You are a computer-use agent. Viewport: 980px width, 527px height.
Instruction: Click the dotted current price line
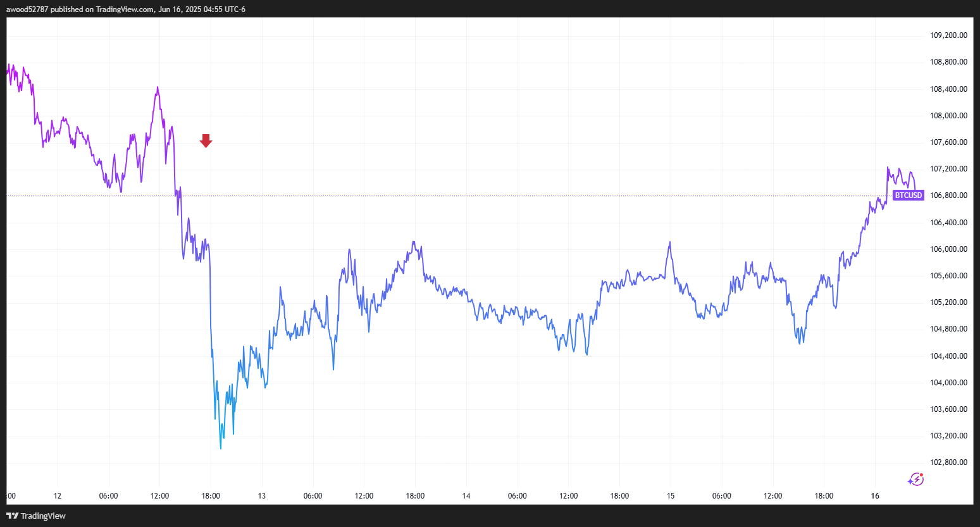(x=506, y=195)
